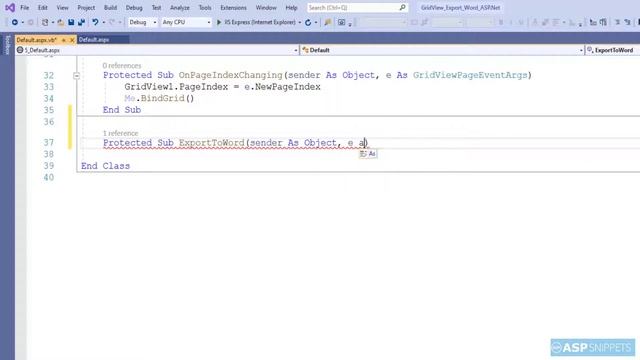Click the Save All toolbar icon
The width and height of the screenshot is (640, 360).
pyautogui.click(x=81, y=22)
